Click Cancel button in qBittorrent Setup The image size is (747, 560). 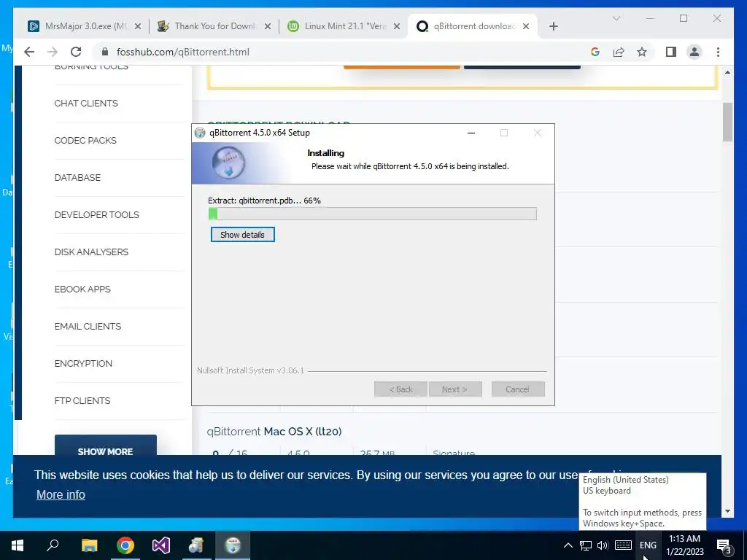point(518,389)
